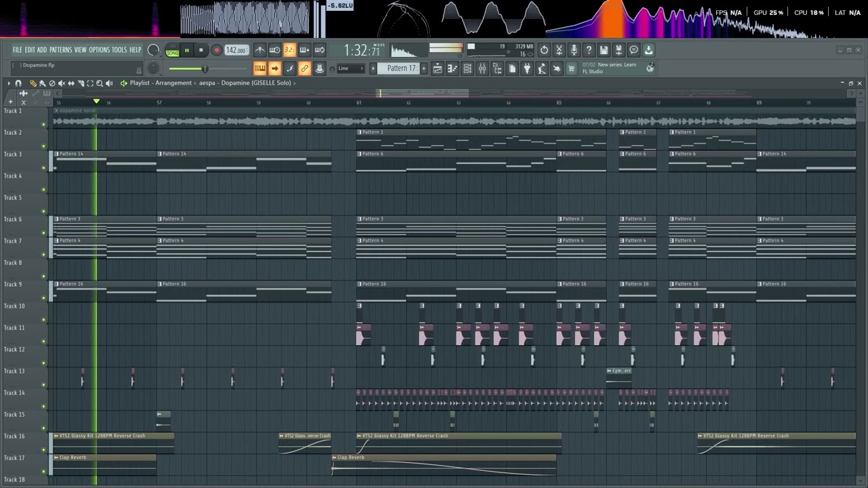Open the FILE menu
This screenshot has height=488, width=868.
[x=18, y=50]
